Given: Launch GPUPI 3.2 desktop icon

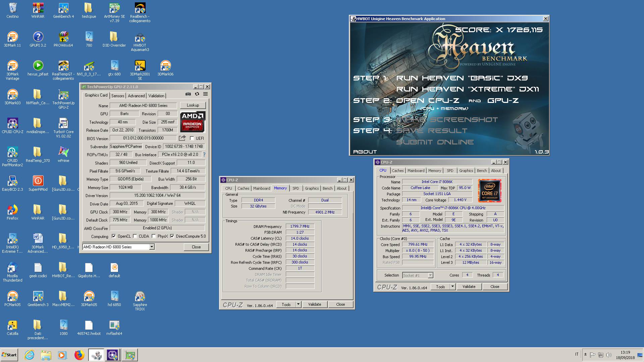Looking at the screenshot, I should pos(38,39).
